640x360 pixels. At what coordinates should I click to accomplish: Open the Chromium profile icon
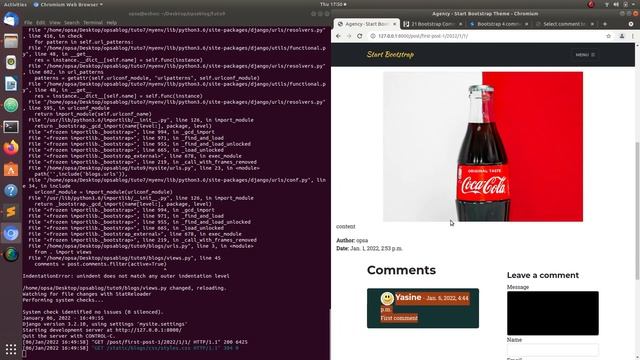pyautogui.click(x=622, y=36)
